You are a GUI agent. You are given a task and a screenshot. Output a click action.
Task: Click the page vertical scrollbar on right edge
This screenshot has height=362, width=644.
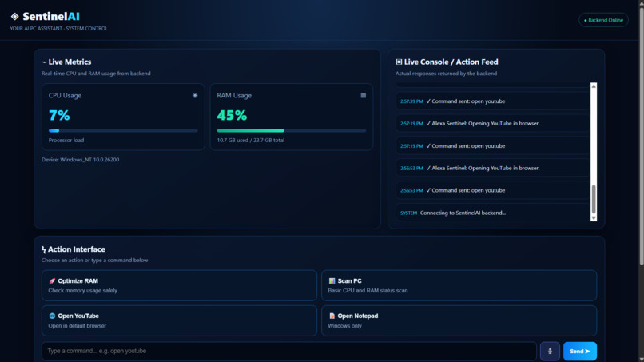pos(641,136)
